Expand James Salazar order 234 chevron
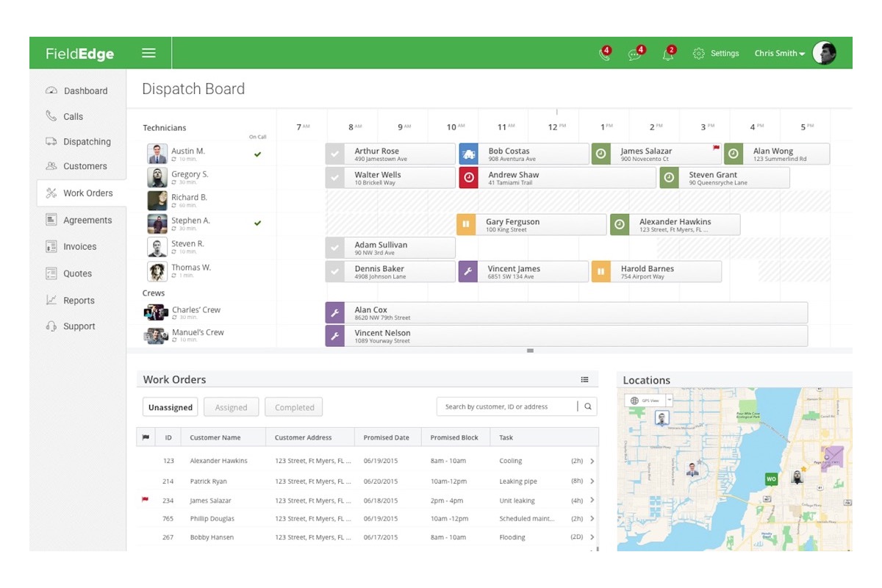 coord(592,501)
